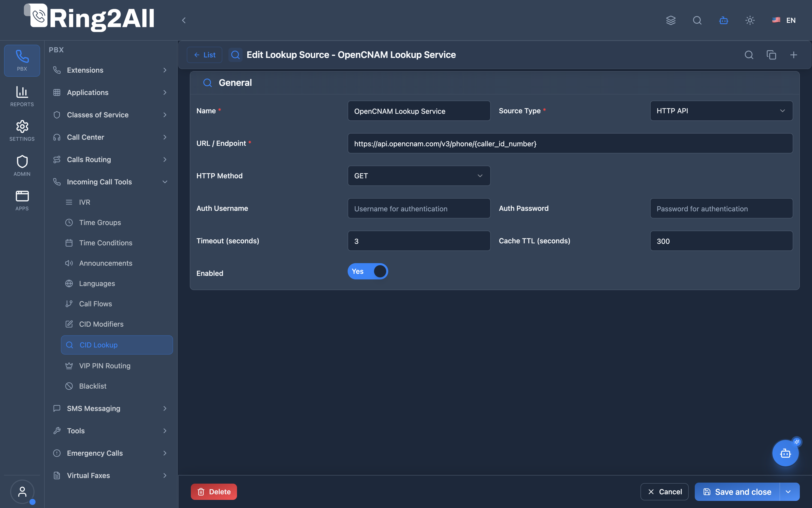Select the CID Lookup submenu item
The height and width of the screenshot is (508, 812).
[x=117, y=345]
